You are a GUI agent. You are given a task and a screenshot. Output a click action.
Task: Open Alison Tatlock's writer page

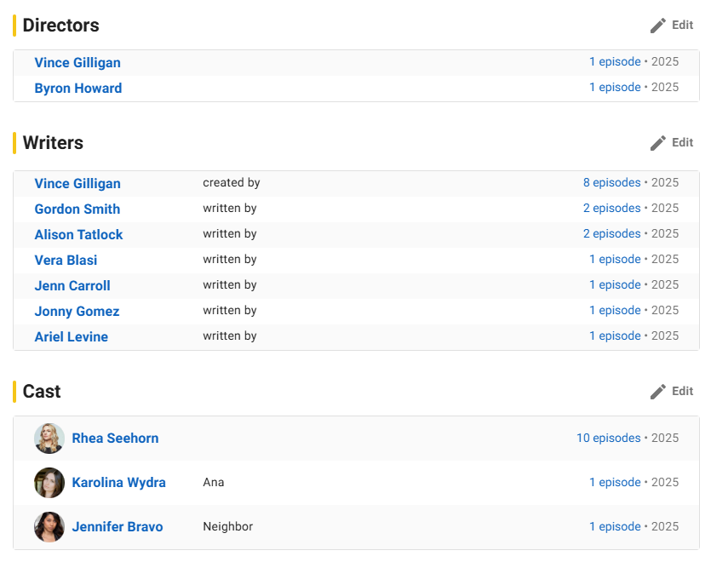(78, 234)
